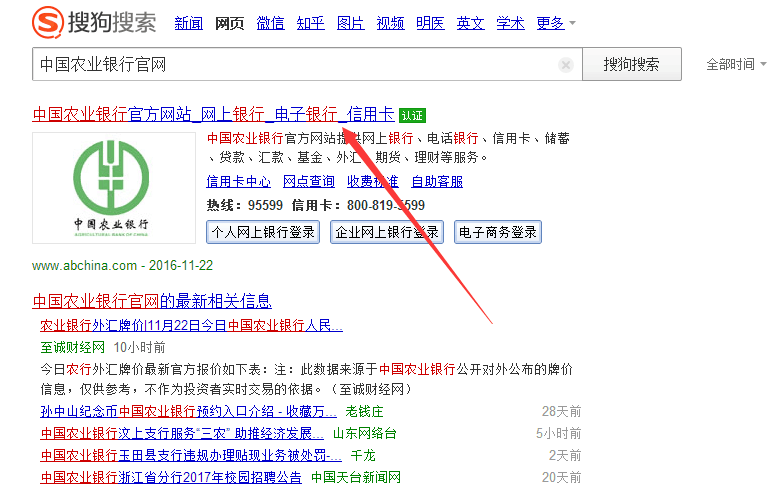The image size is (768, 497).
Task: Open 中国农业银行官网的最新相关信息 heading link
Action: click(x=152, y=301)
